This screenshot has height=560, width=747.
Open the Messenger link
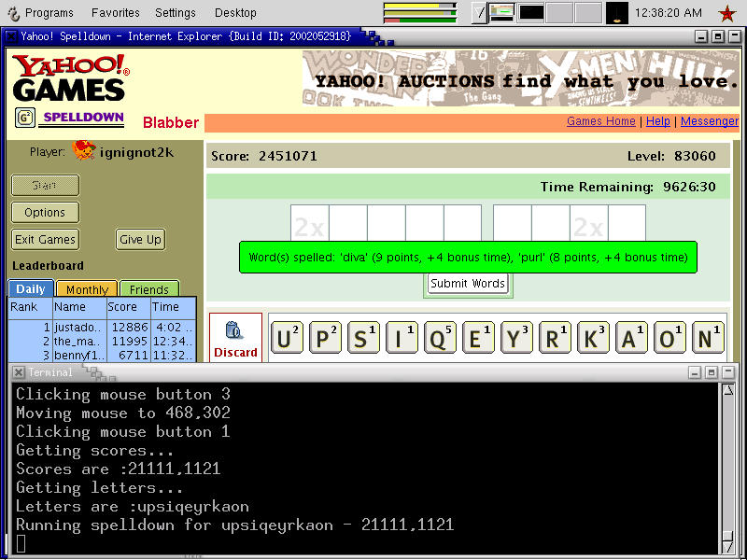[x=710, y=121]
